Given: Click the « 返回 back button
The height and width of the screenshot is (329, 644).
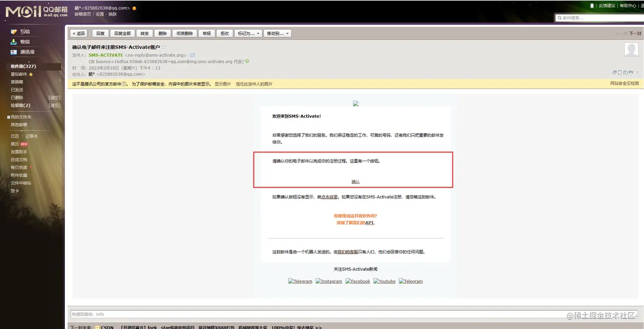Looking at the screenshot, I should [79, 33].
